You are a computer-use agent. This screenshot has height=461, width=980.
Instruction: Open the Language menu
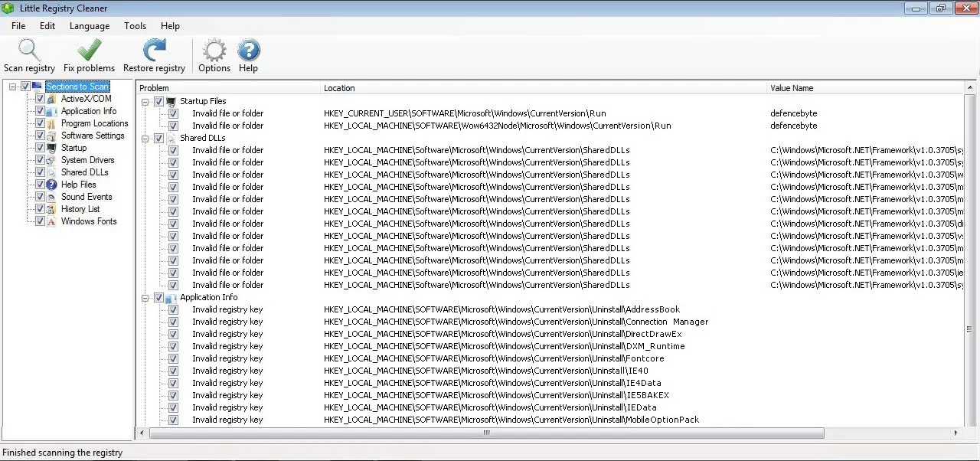(89, 25)
